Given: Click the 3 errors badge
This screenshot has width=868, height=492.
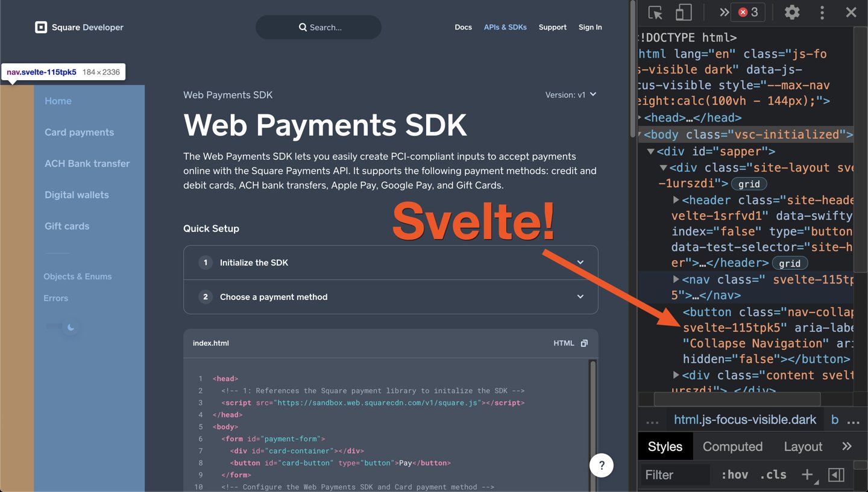Looking at the screenshot, I should pyautogui.click(x=747, y=11).
